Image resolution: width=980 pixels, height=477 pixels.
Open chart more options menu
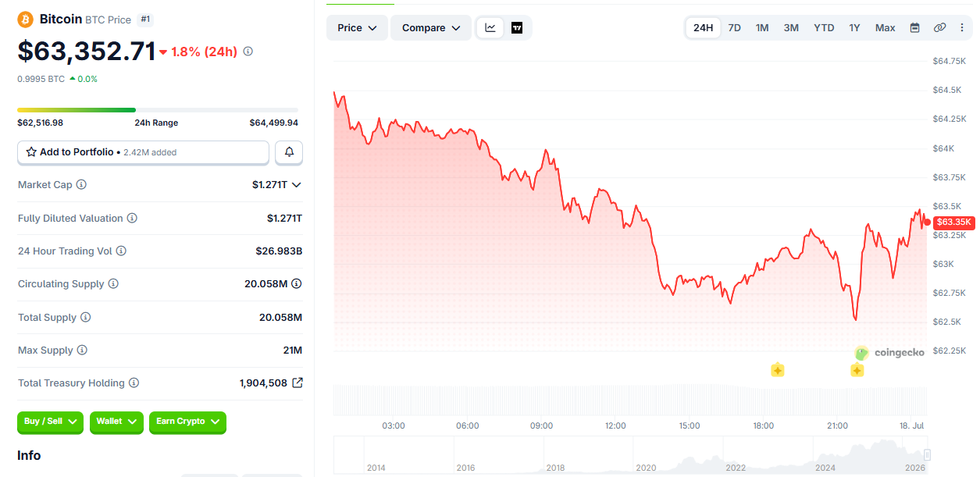coord(962,28)
